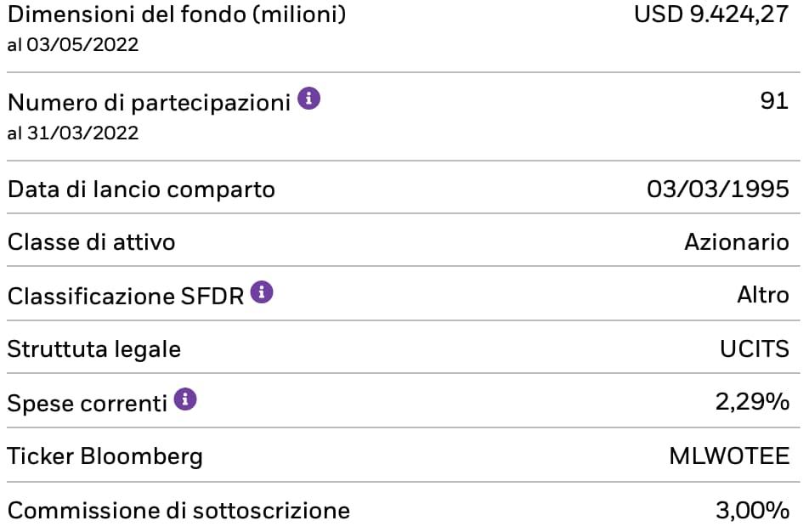
Task: Click info icon next to Numero di partecipazioni
Action: (x=309, y=100)
